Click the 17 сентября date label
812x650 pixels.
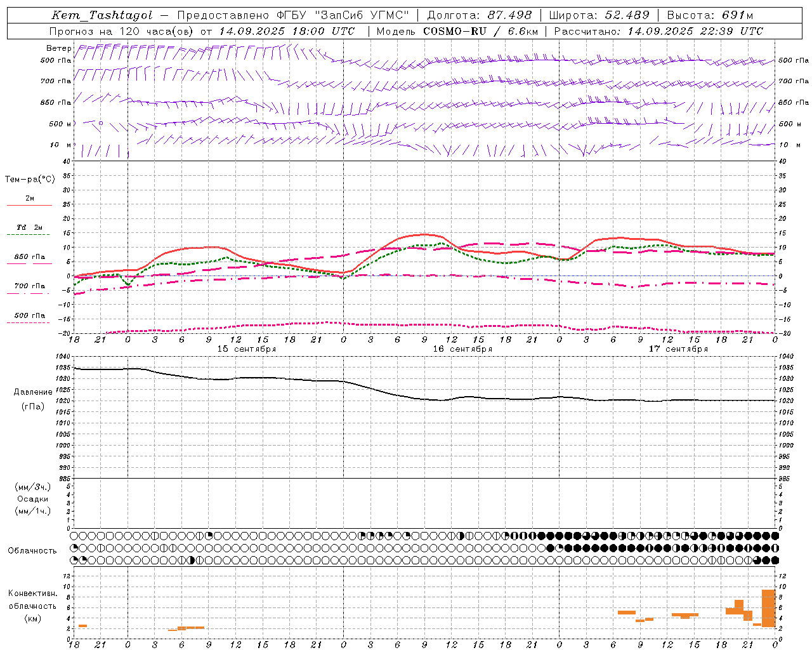[678, 349]
